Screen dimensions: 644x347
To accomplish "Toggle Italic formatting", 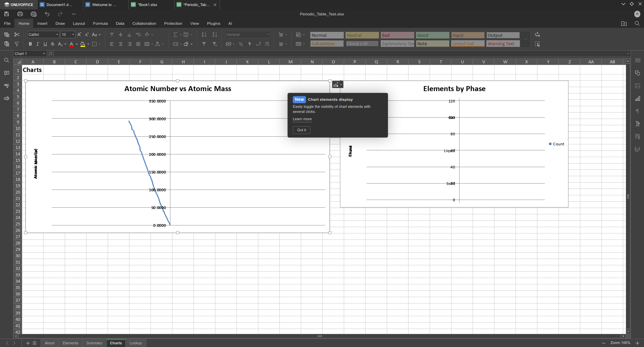I will point(38,44).
